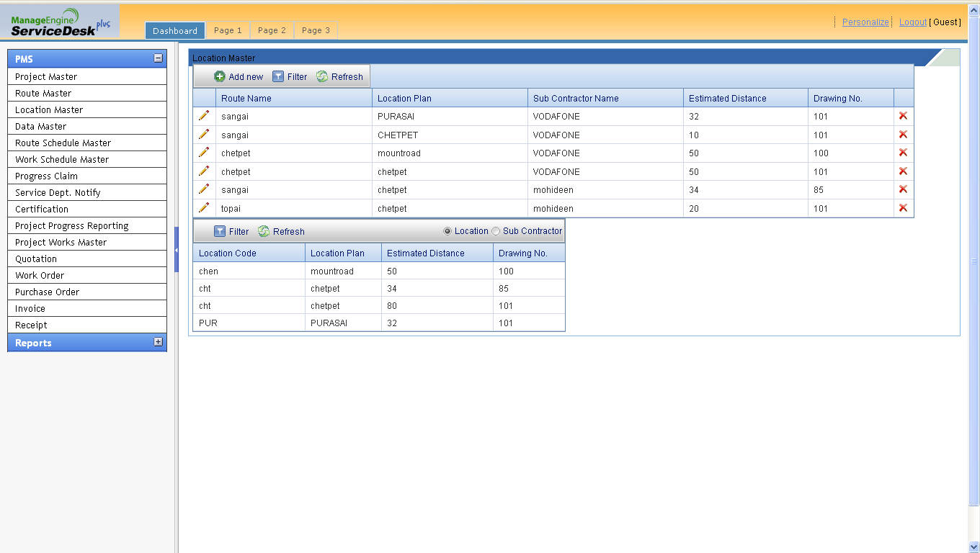This screenshot has width=980, height=553.
Task: Open Service Dept. Notify
Action: tap(87, 192)
